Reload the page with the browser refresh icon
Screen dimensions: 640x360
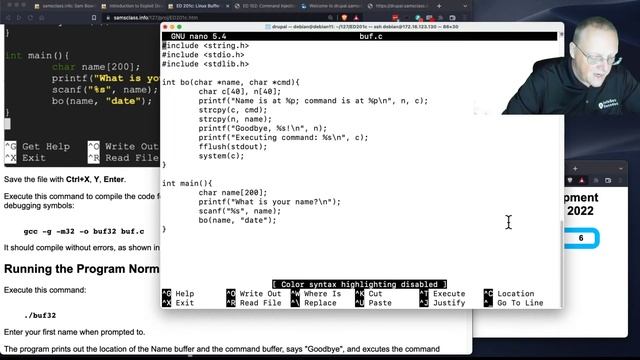click(x=30, y=18)
